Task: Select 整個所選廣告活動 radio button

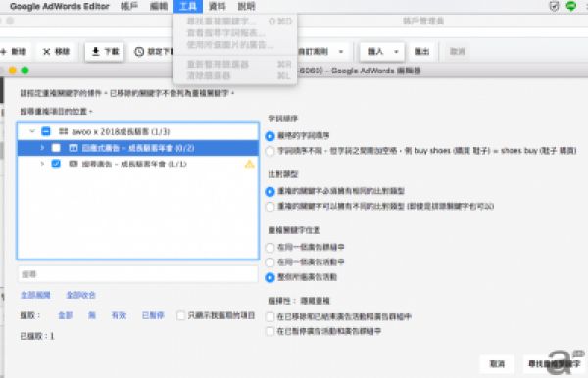Action: (x=269, y=277)
